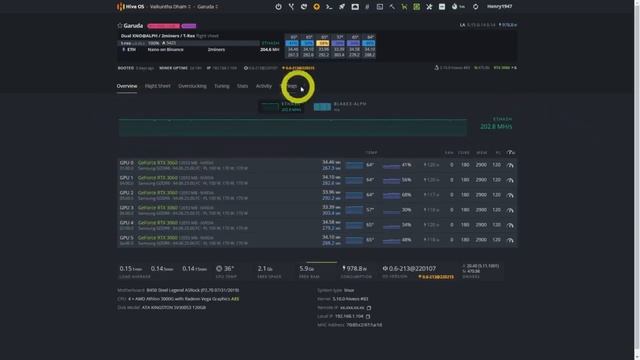Screen dimensions: 640x360
Task: Click GeForce RTX 3060 name in GPU 5 row
Action: [x=158, y=238]
